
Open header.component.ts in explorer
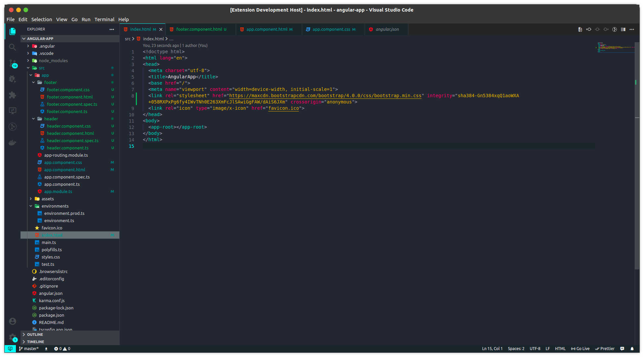(x=70, y=148)
